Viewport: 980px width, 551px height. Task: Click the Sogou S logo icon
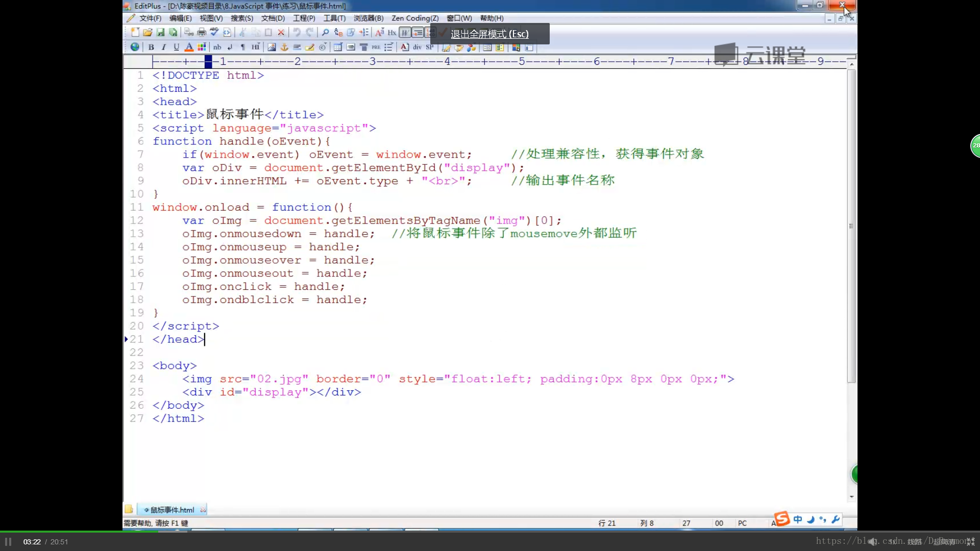coord(782,518)
